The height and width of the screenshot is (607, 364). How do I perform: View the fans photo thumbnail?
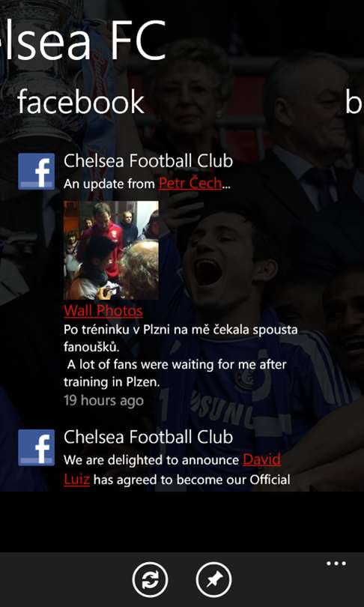pos(111,250)
